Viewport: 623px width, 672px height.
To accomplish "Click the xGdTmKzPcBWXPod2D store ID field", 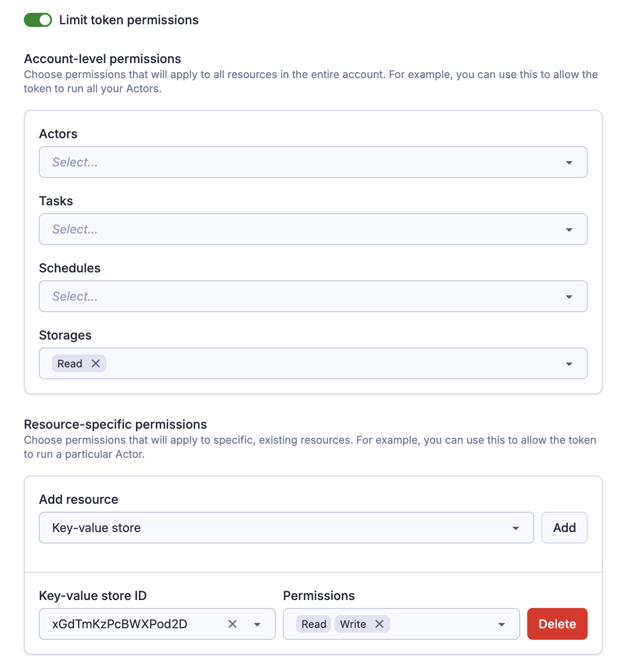I will tap(132, 624).
